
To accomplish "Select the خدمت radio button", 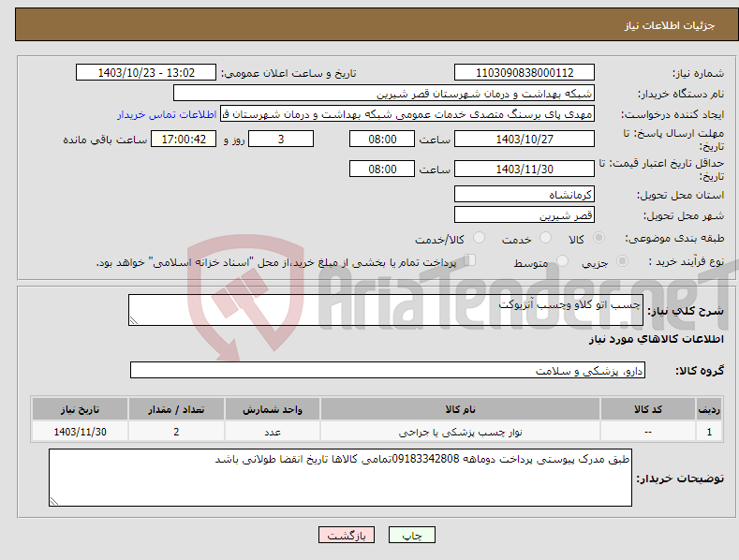I will pos(545,238).
